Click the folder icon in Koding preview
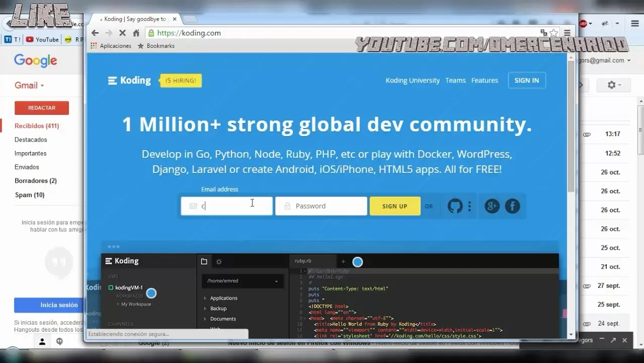Screen dimensions: 644x363 coord(204,261)
